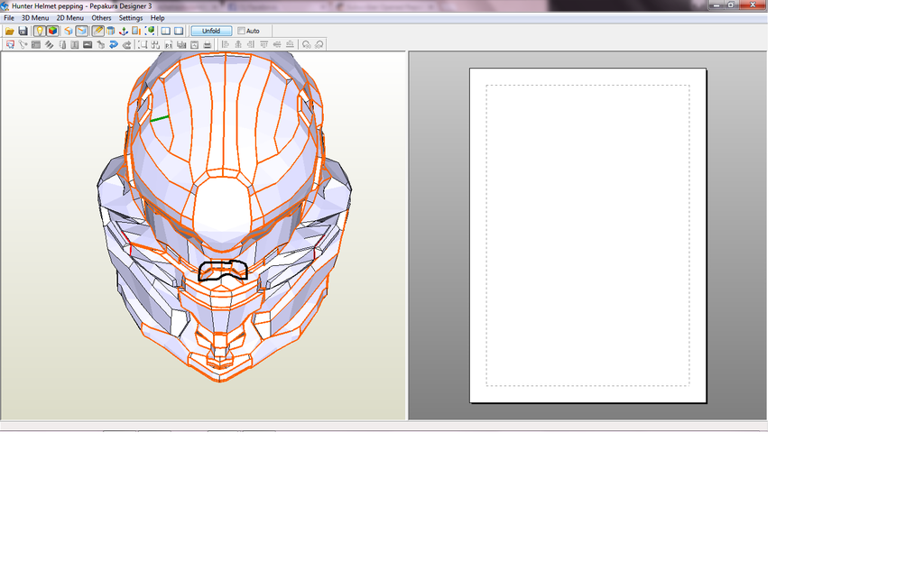Open the Settings menu
This screenshot has width=924, height=561.
(131, 18)
